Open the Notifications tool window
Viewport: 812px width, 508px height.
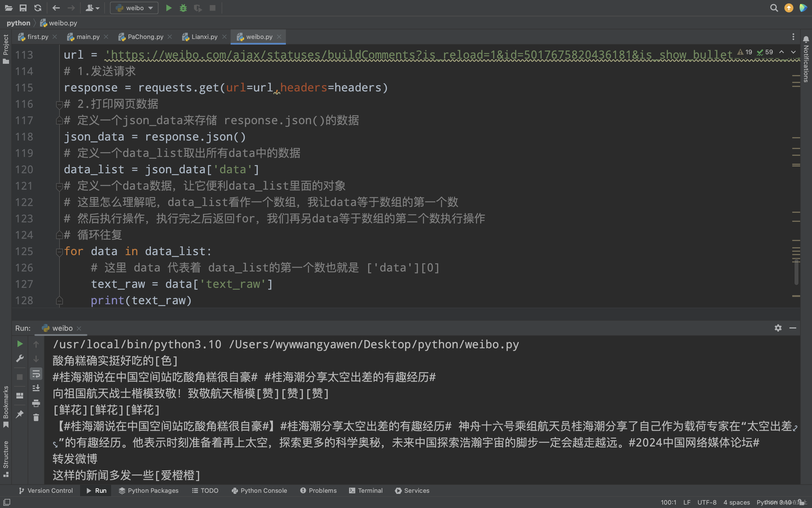coord(806,60)
